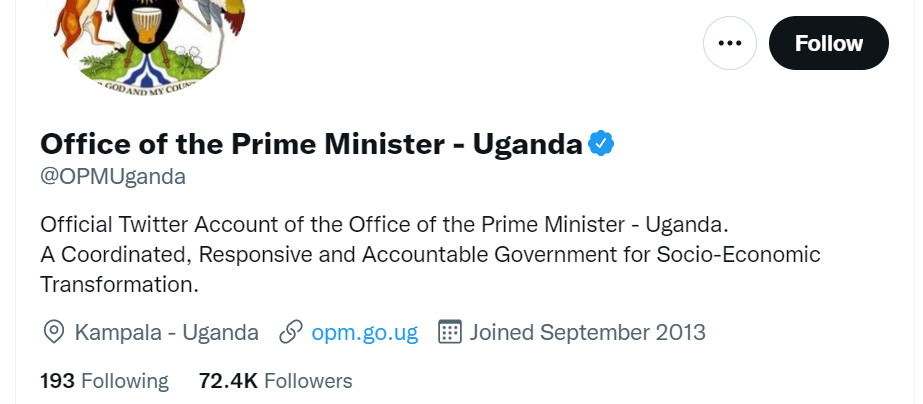This screenshot has width=923, height=404.
Task: Show the 72.4K Followers list
Action: pos(276,381)
